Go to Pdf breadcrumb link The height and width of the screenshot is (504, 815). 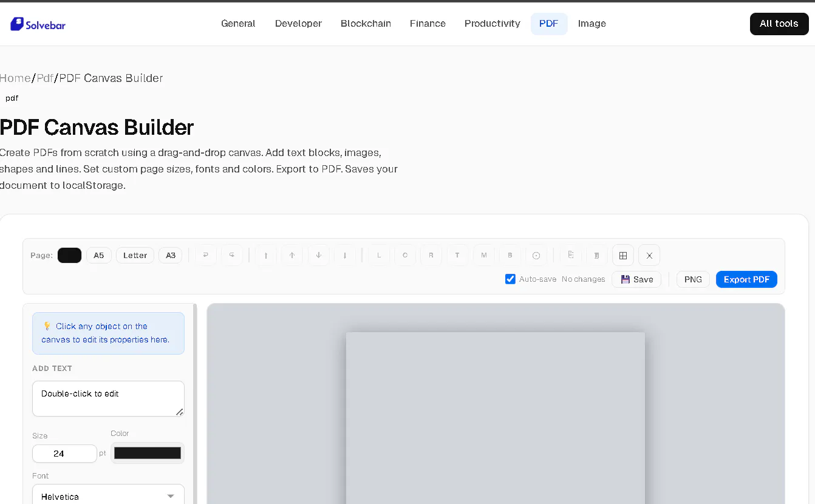pyautogui.click(x=45, y=78)
